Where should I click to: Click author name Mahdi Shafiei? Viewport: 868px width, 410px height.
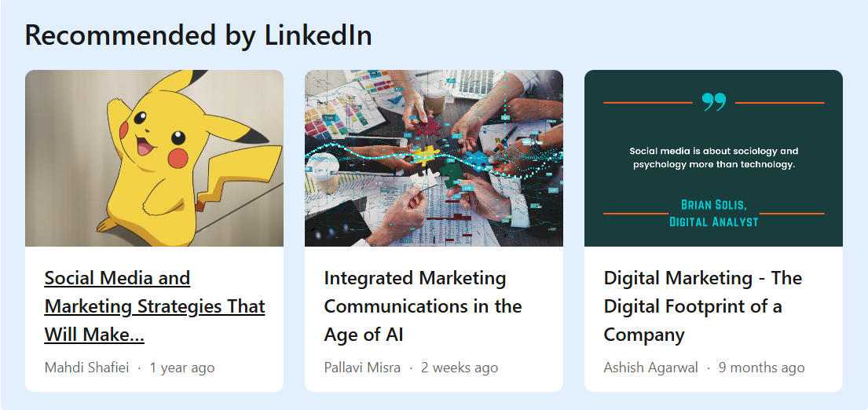point(86,368)
